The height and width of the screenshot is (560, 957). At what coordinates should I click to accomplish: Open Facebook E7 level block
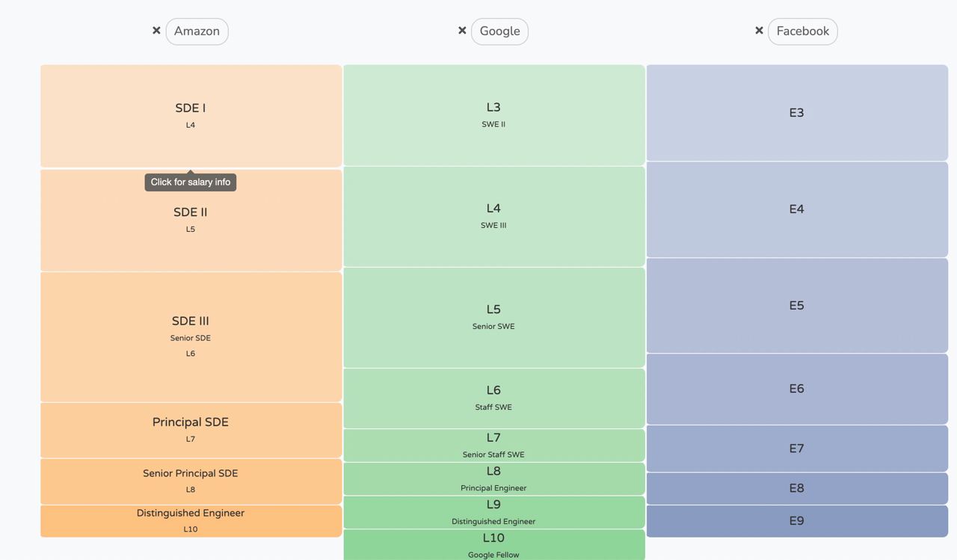(797, 449)
